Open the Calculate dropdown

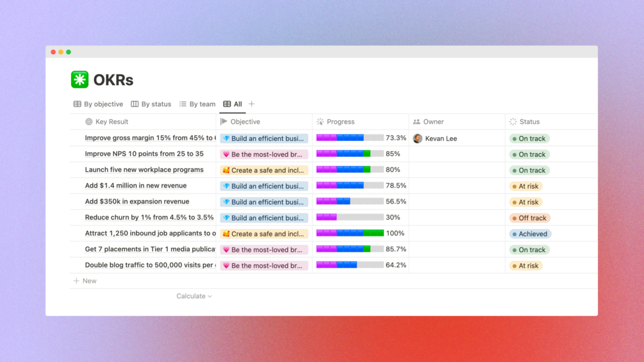194,296
